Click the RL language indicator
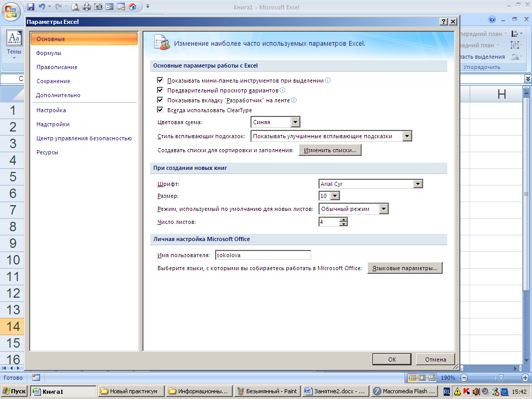The height and width of the screenshot is (399, 532). click(x=446, y=391)
